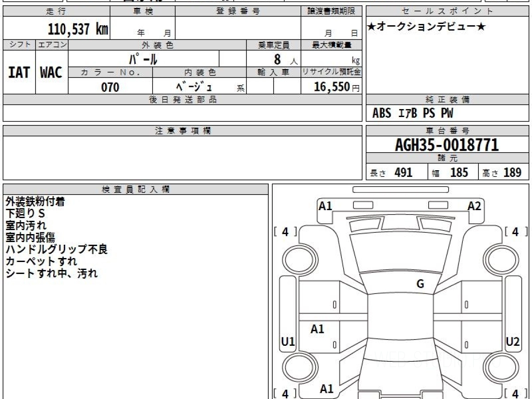Select the 外装鉄粉付着 inspector note
The image size is (532, 399).
pos(35,201)
